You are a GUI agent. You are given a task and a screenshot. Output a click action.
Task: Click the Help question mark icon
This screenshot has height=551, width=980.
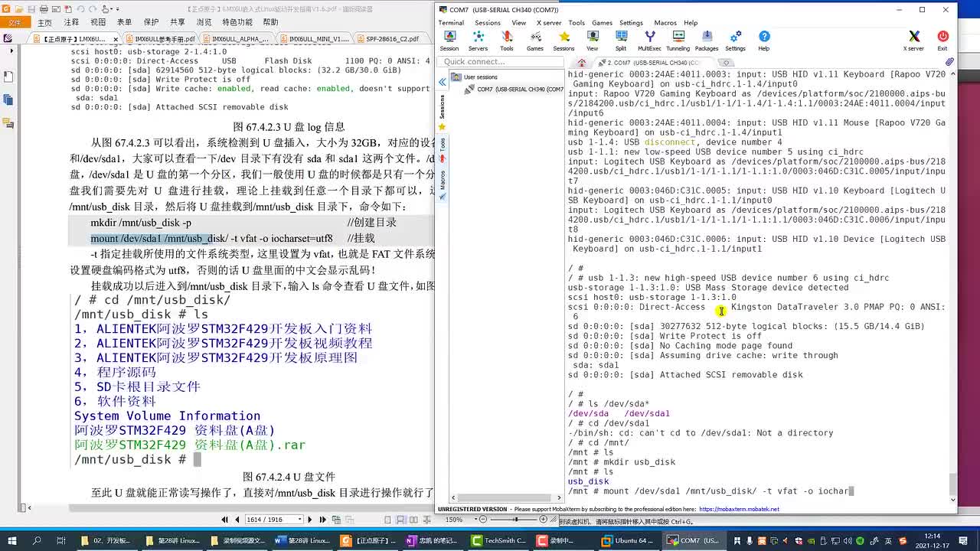click(x=763, y=41)
